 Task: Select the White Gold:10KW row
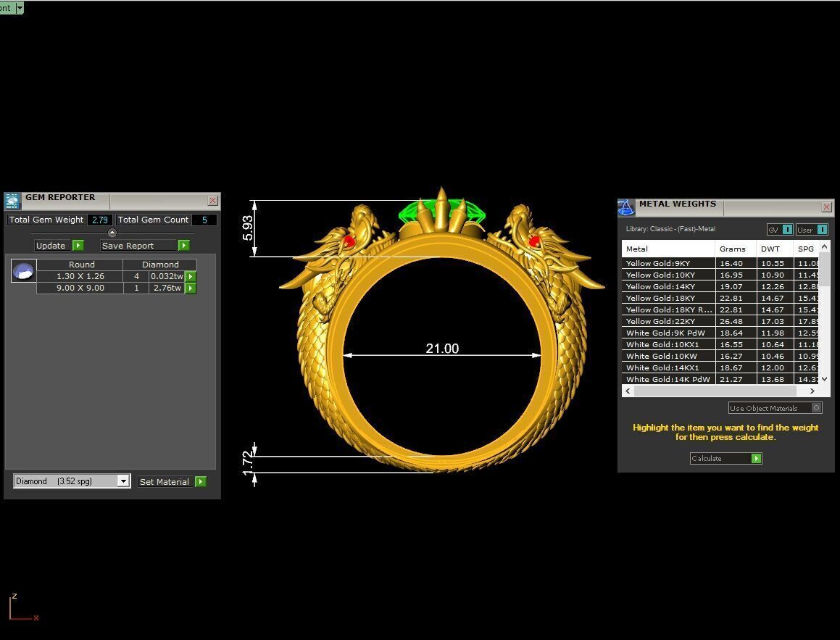[x=720, y=356]
